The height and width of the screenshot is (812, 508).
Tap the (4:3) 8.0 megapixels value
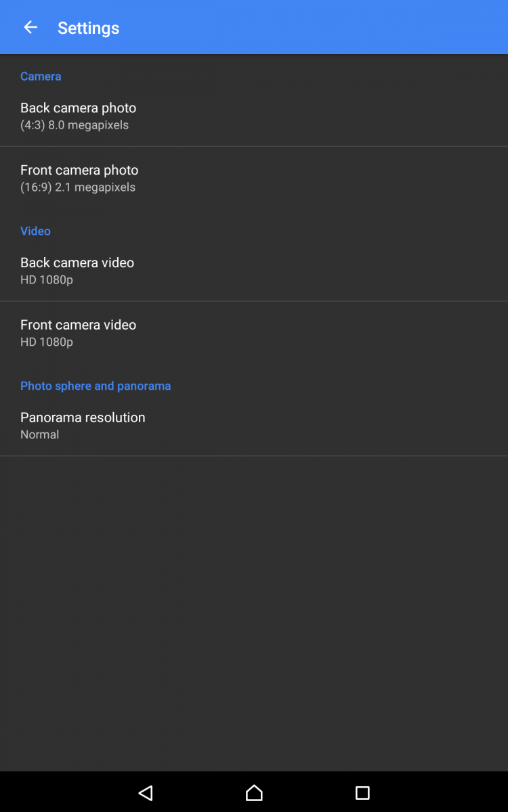point(75,125)
